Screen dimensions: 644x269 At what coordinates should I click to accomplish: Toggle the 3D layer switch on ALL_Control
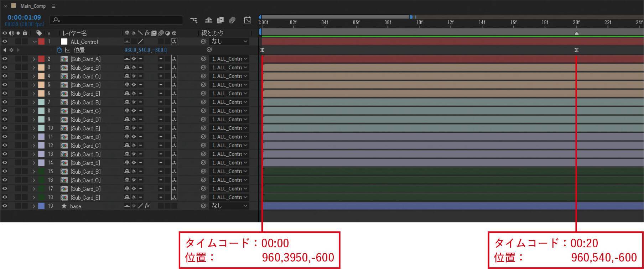pyautogui.click(x=174, y=42)
